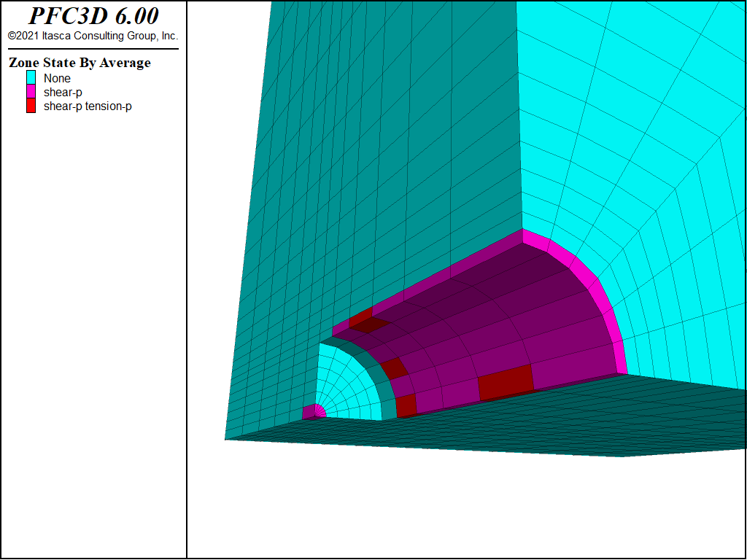
Task: Click the Itasca Consulting Group copyright line
Action: point(93,36)
